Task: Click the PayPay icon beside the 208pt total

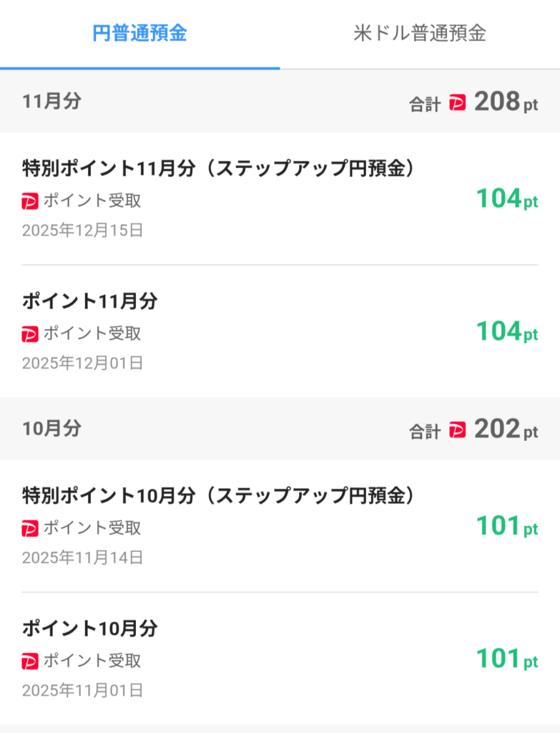Action: tap(458, 104)
